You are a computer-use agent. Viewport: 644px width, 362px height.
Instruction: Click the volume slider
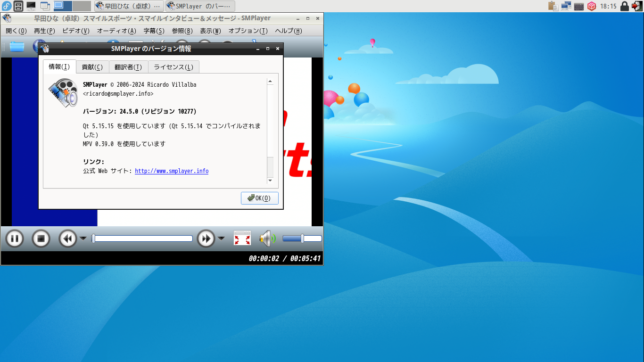[x=302, y=239]
